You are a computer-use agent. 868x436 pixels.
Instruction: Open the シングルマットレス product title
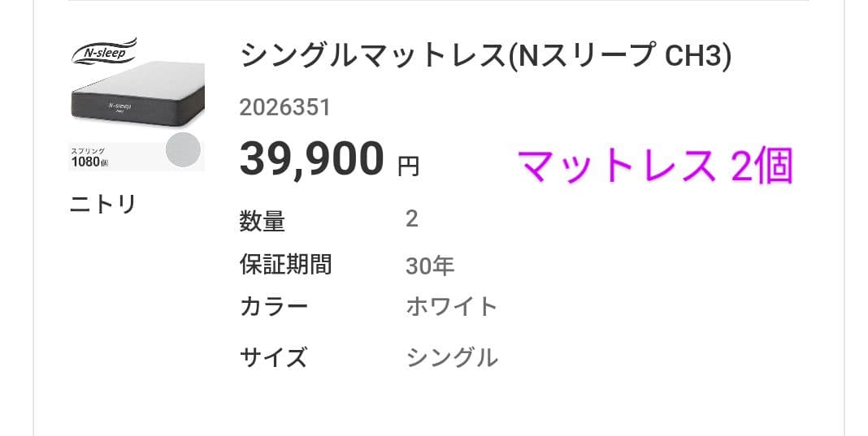tap(486, 55)
